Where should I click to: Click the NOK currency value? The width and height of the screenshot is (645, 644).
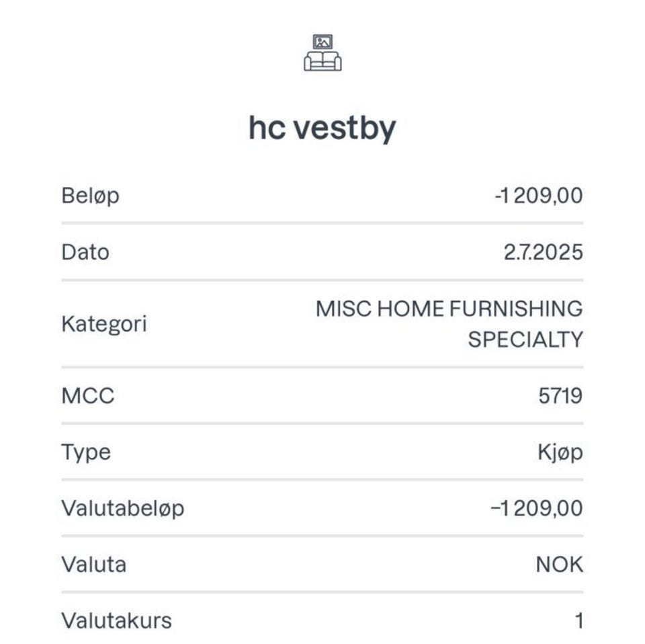pyautogui.click(x=559, y=564)
